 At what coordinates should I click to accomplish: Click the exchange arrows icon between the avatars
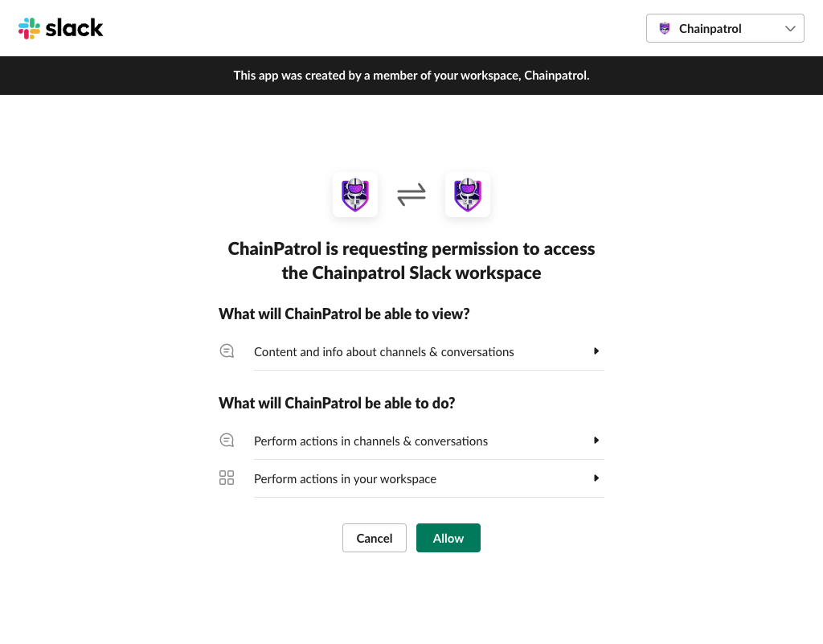tap(411, 194)
